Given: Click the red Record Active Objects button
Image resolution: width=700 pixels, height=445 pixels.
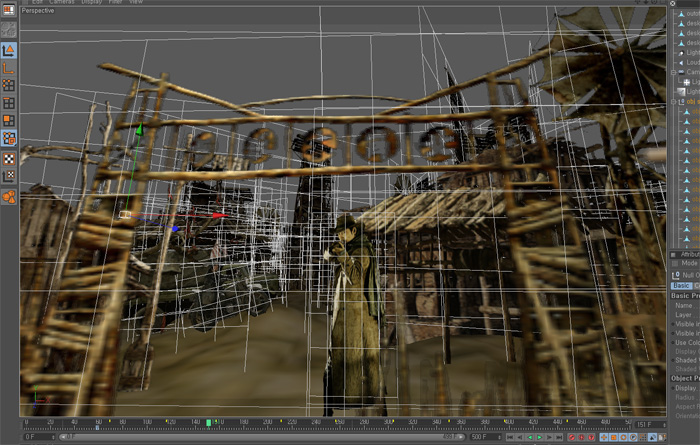Looking at the screenshot, I should pos(572,437).
